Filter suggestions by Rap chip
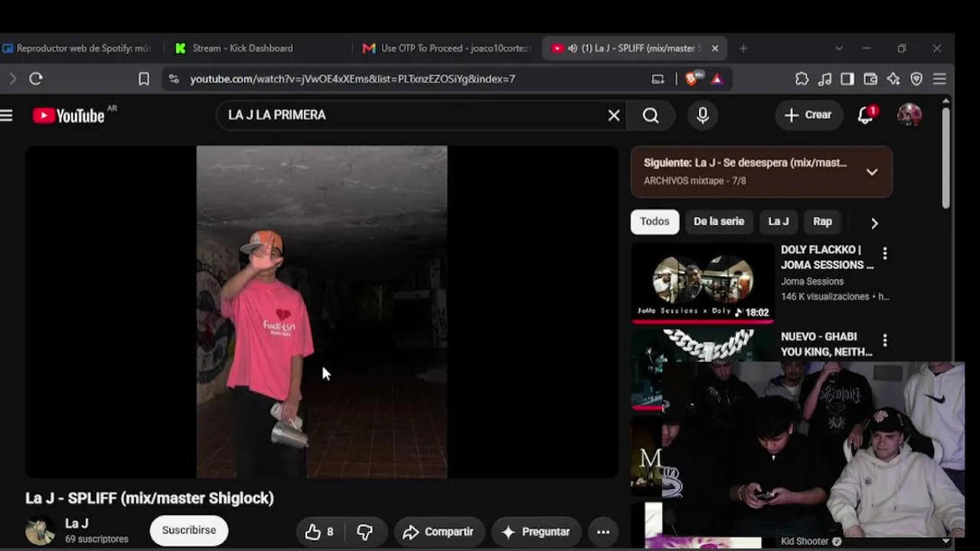 point(822,222)
